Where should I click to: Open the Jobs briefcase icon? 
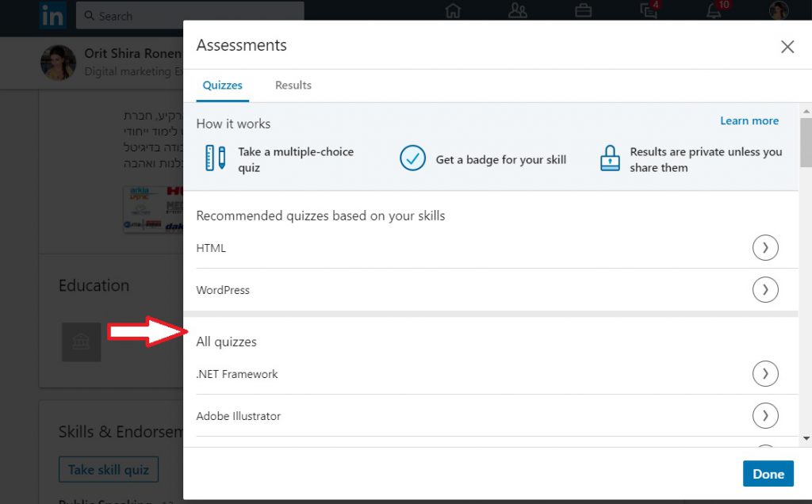(x=583, y=10)
